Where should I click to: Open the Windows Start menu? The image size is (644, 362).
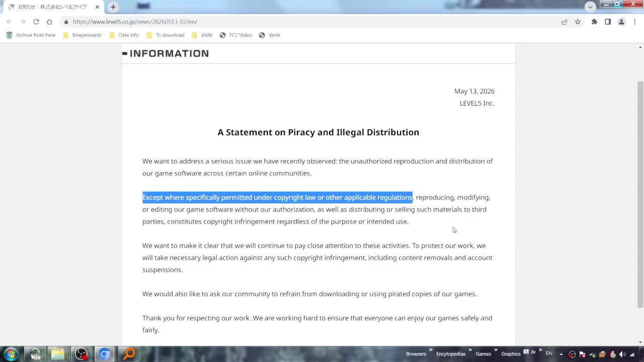tap(11, 354)
